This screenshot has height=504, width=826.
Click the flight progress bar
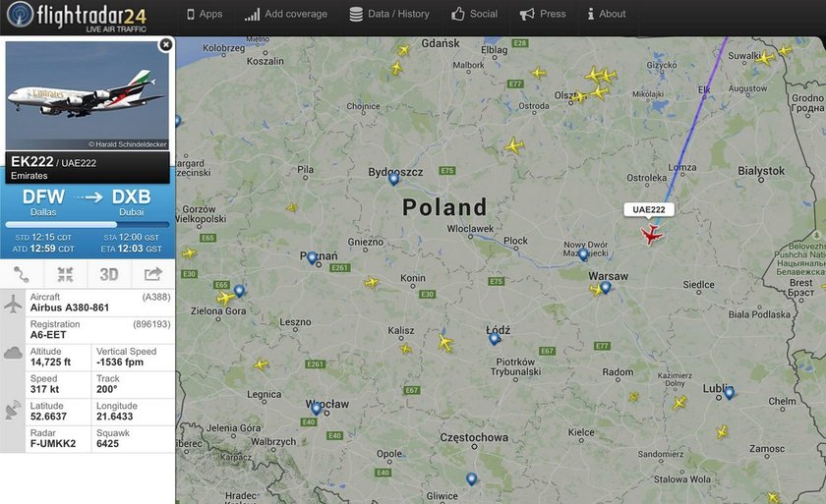tap(88, 225)
